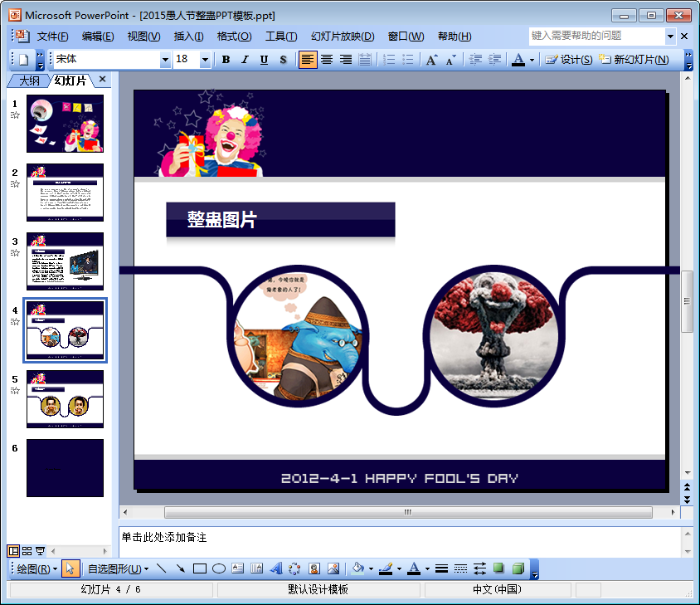
Task: Decrease font size
Action: click(451, 60)
